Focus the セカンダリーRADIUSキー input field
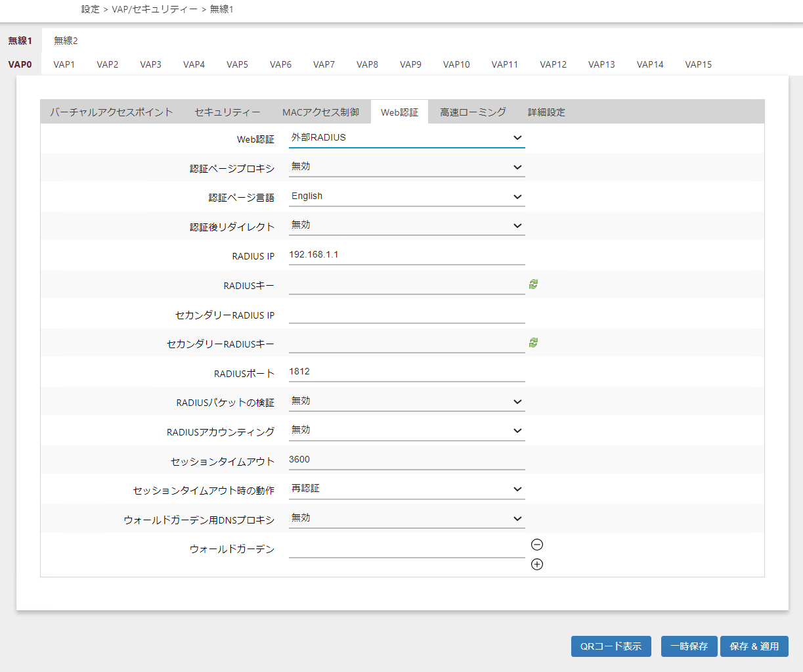The height and width of the screenshot is (672, 803). coord(407,343)
